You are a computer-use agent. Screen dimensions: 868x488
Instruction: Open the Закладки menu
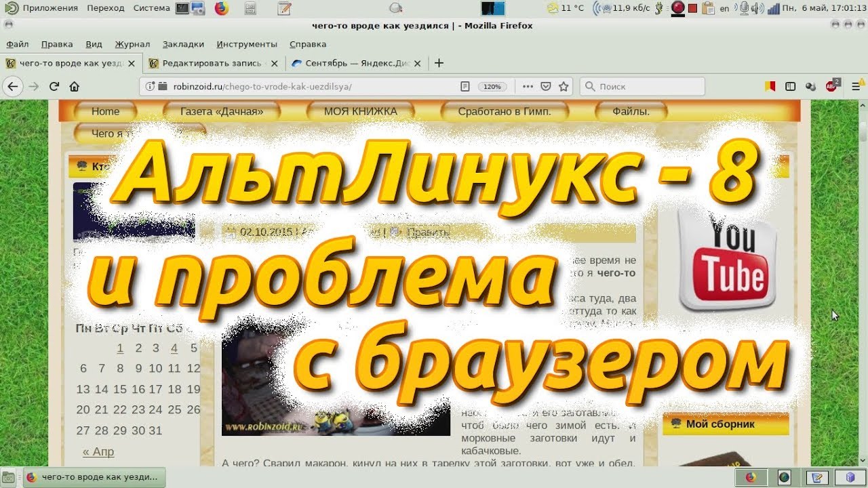[x=183, y=44]
